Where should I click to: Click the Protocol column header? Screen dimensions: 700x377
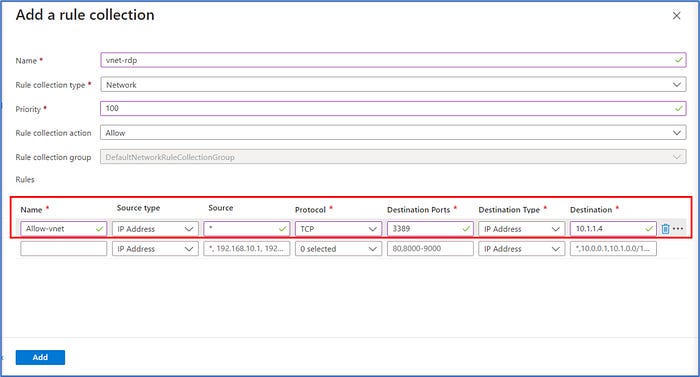310,209
